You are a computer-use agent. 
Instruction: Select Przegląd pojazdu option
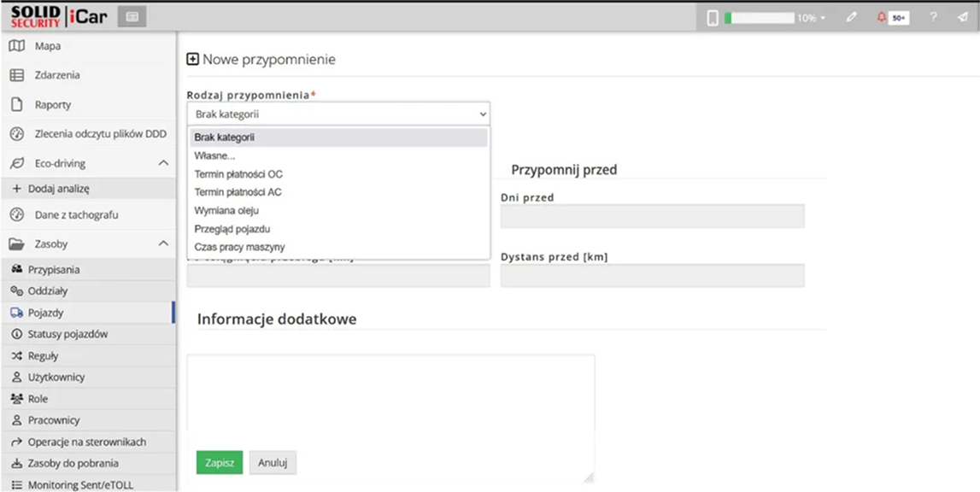[338, 229]
